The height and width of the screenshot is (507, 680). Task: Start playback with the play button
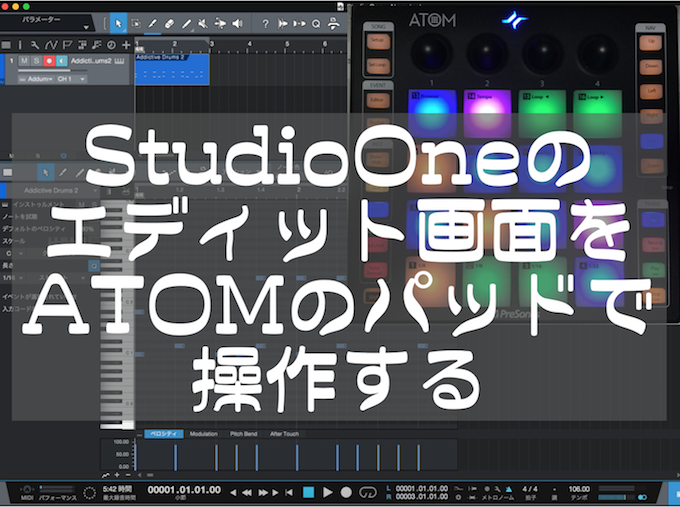[x=328, y=492]
